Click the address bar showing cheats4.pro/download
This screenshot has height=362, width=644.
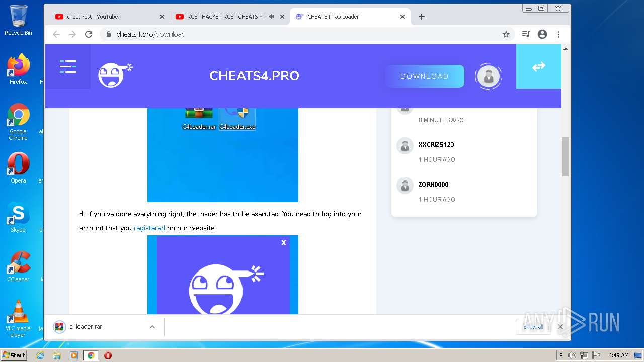(x=307, y=34)
